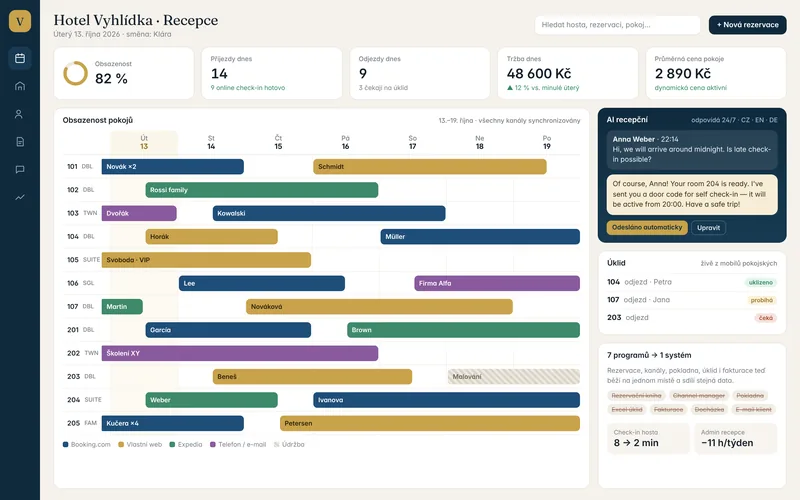The width and height of the screenshot is (800, 500).
Task: Select the Ne 18 day column header
Action: 480,142
